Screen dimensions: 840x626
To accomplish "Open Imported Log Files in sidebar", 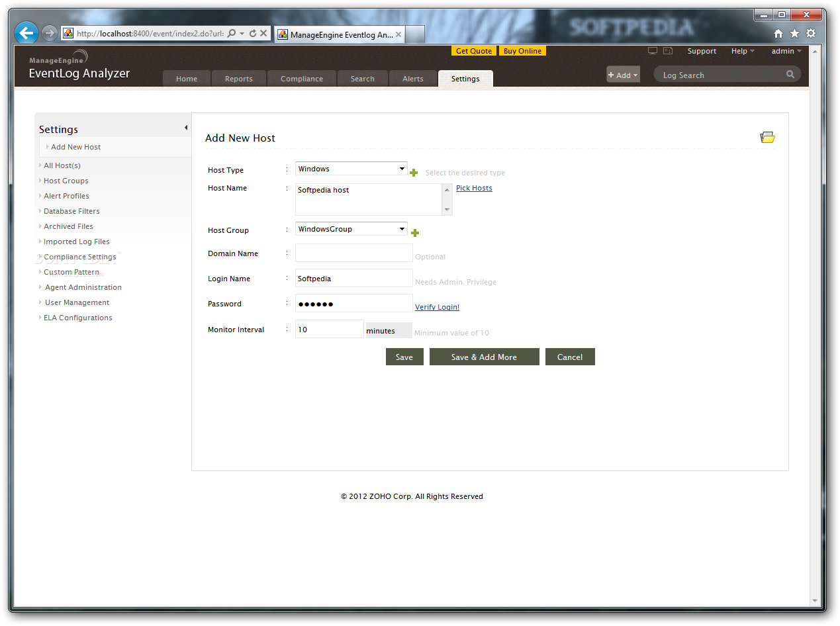I will [76, 242].
